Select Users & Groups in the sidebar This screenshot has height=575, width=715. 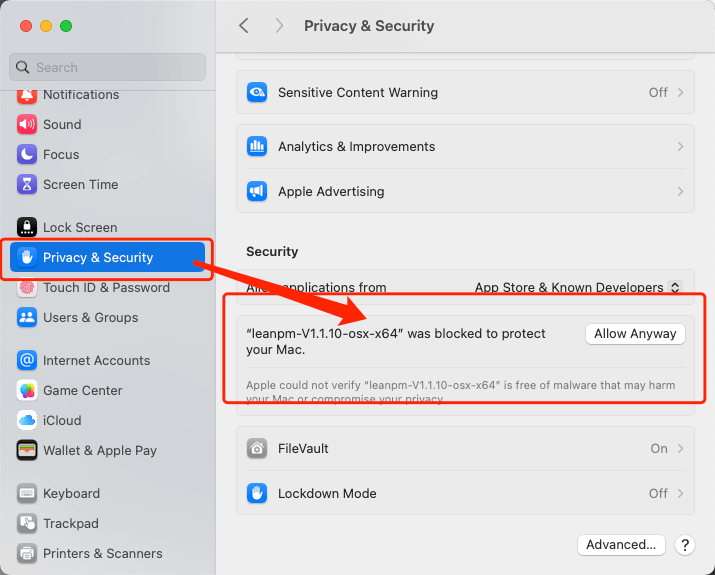click(90, 318)
